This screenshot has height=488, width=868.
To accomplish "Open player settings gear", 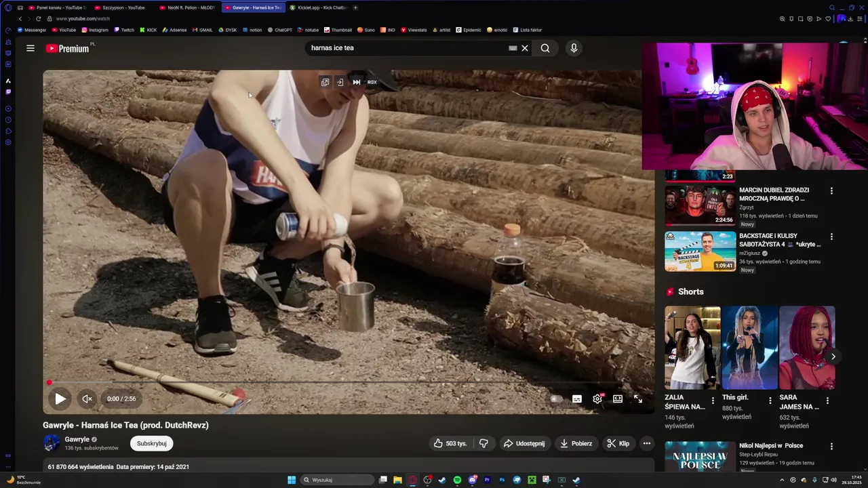I will [x=597, y=399].
